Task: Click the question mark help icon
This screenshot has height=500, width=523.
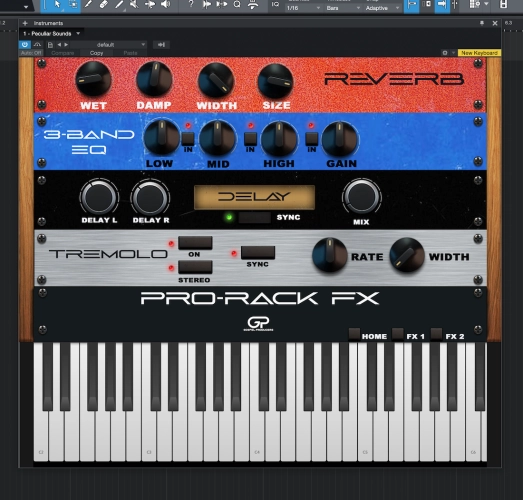Action: click(190, 4)
